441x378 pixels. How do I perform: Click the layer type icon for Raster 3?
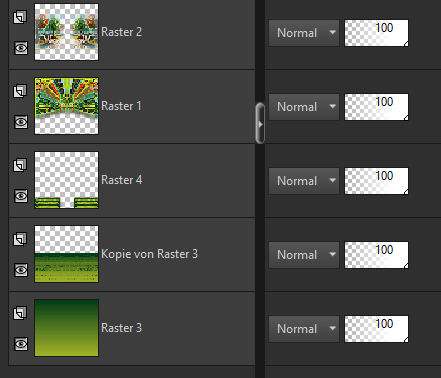20,313
